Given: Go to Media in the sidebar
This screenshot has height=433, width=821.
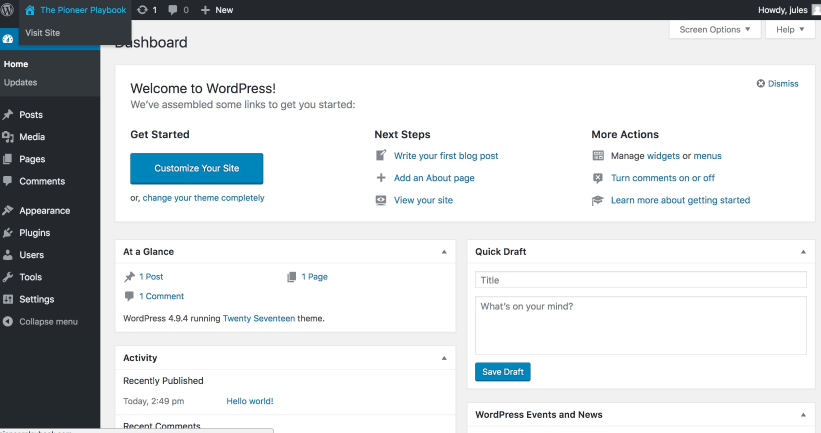Looking at the screenshot, I should [32, 137].
